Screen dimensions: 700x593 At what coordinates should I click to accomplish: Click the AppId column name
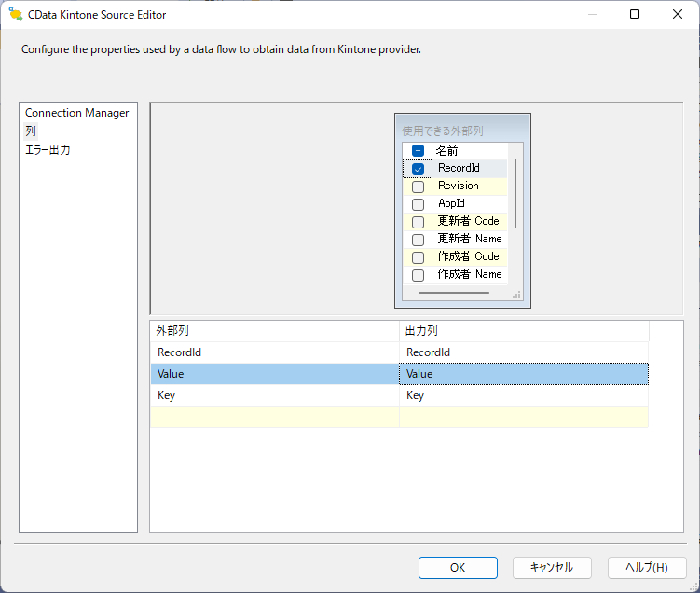[451, 203]
